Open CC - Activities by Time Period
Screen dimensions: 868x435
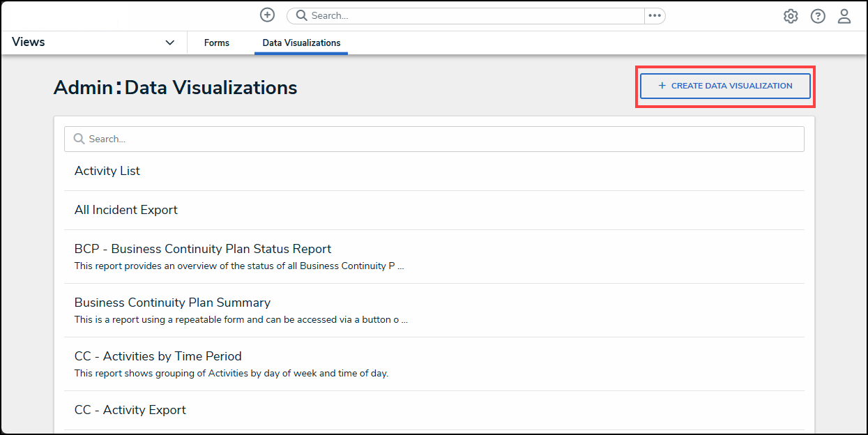click(x=158, y=356)
